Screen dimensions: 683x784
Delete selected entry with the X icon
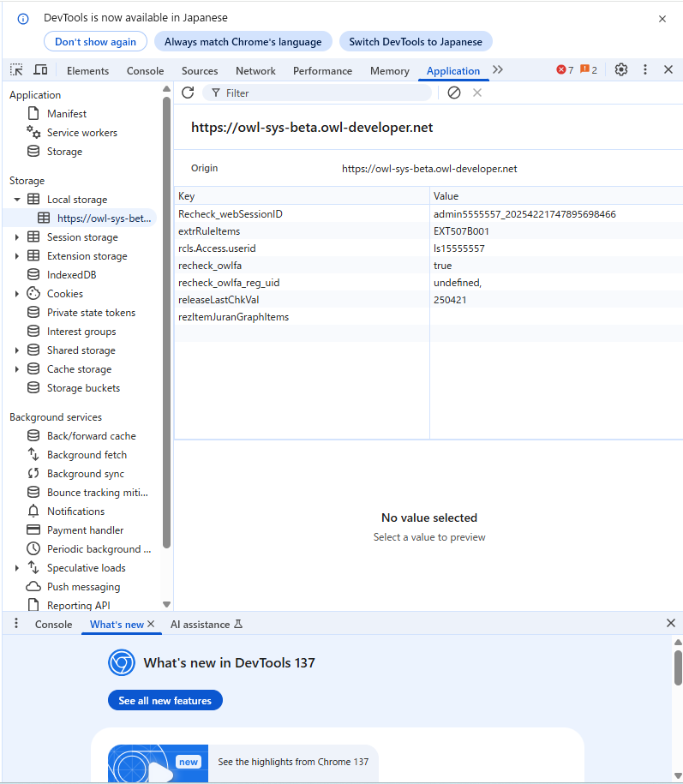tap(477, 93)
